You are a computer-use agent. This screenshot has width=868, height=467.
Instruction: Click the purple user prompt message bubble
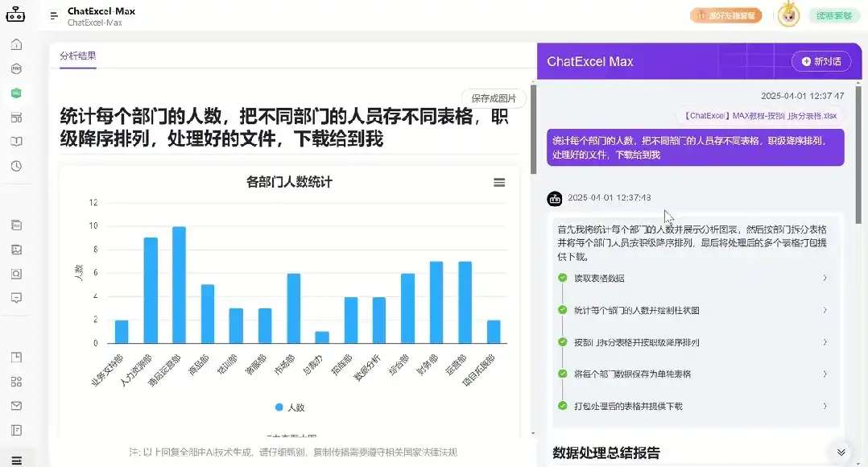click(696, 147)
